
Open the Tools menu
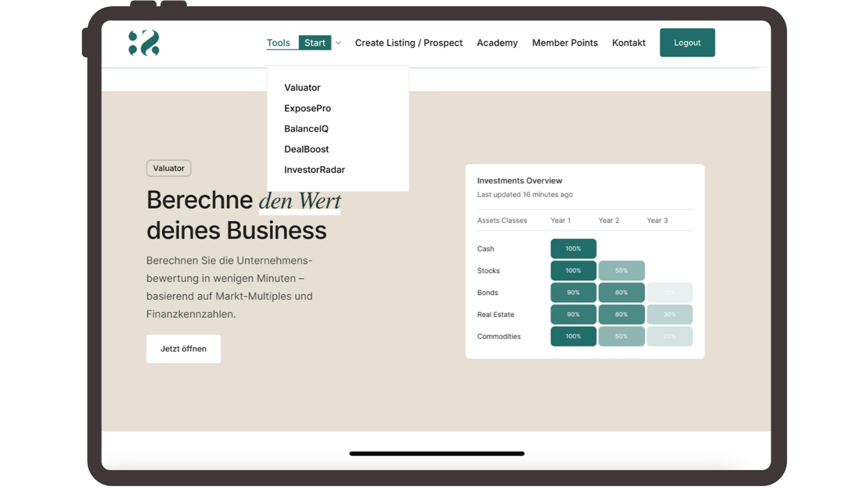coord(278,43)
